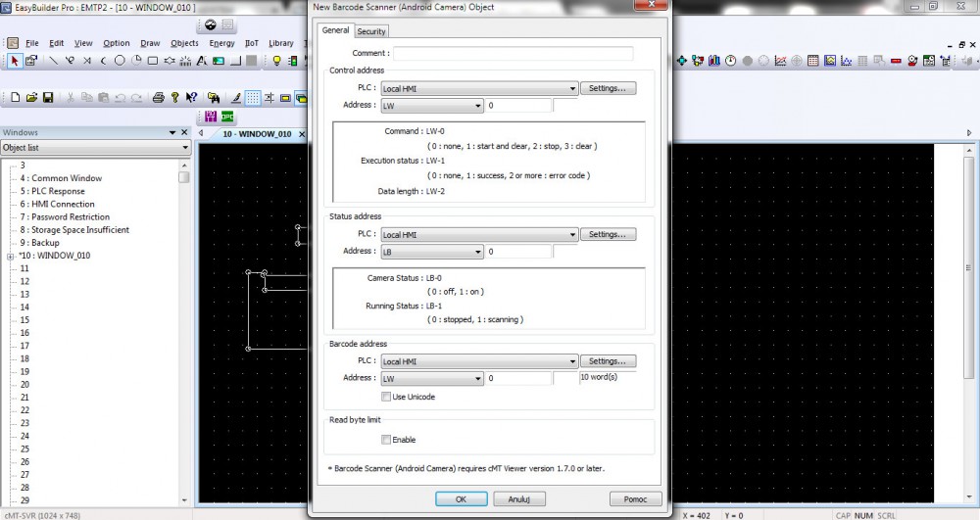Select the Rectangle drawing tool
This screenshot has height=520, width=980.
(152, 61)
